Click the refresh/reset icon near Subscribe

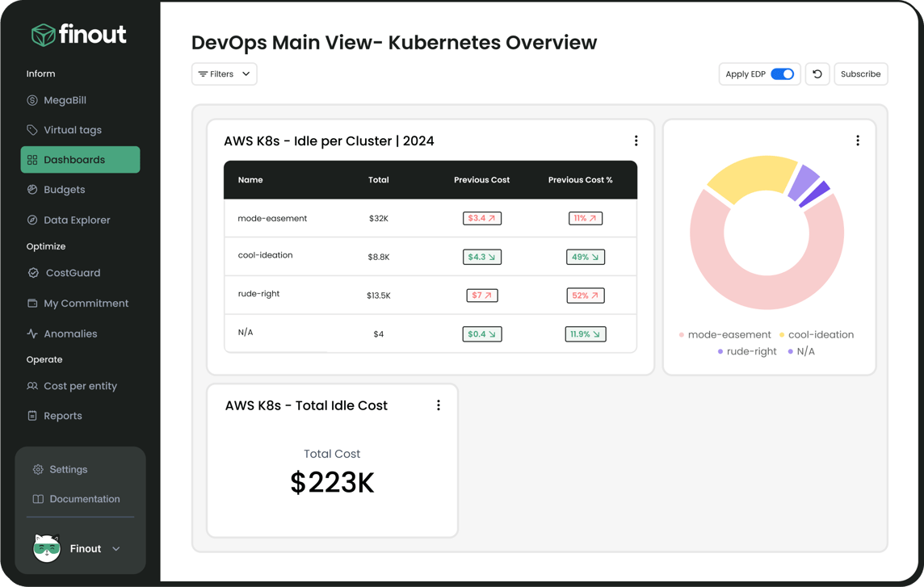(x=817, y=73)
